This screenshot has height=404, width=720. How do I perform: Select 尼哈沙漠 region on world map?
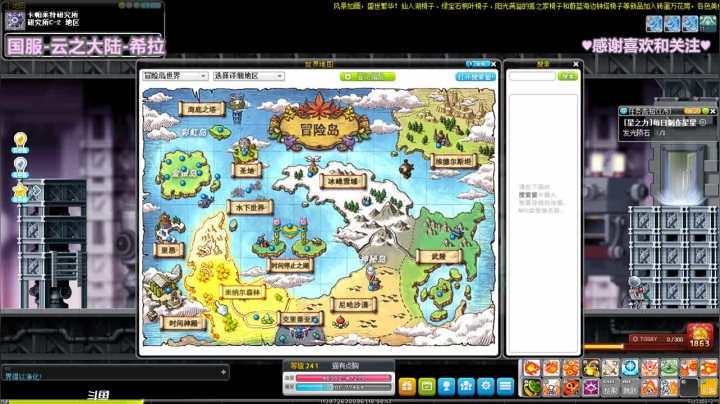tap(353, 305)
